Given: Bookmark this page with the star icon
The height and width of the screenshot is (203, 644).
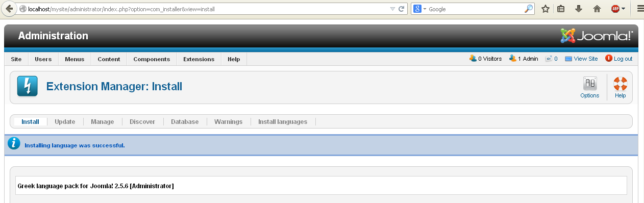Looking at the screenshot, I should [545, 9].
